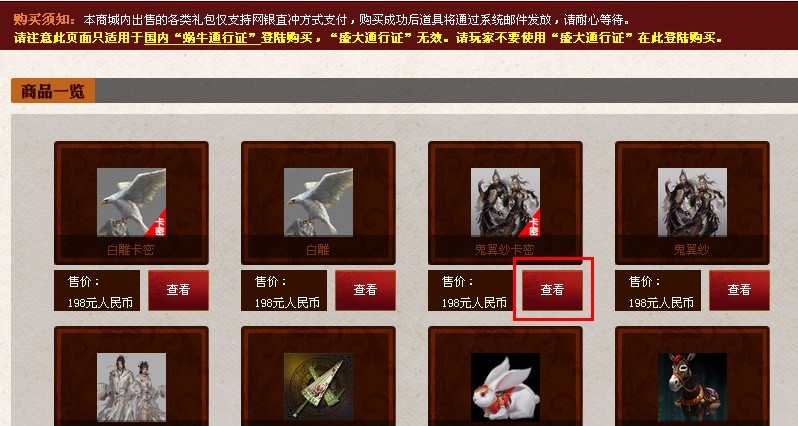Image resolution: width=798 pixels, height=426 pixels.
Task: Click the 购买须知 notice heading
Action: tap(44, 20)
